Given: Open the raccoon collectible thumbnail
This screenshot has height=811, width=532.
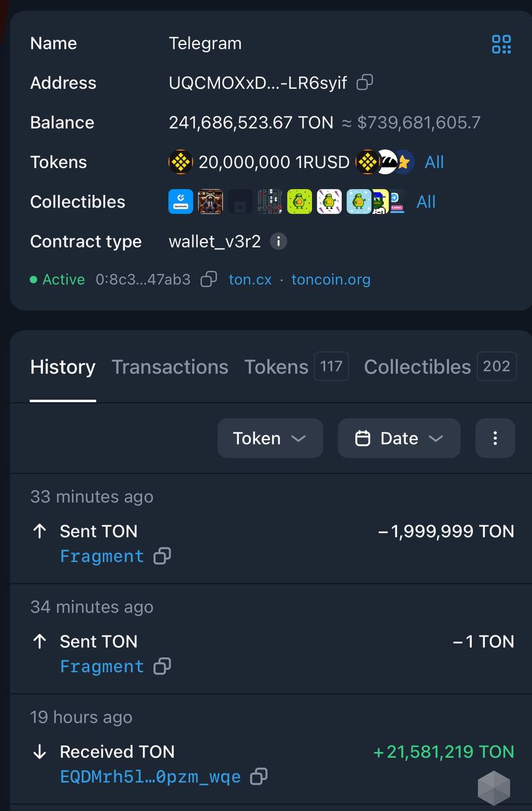Looking at the screenshot, I should [210, 201].
